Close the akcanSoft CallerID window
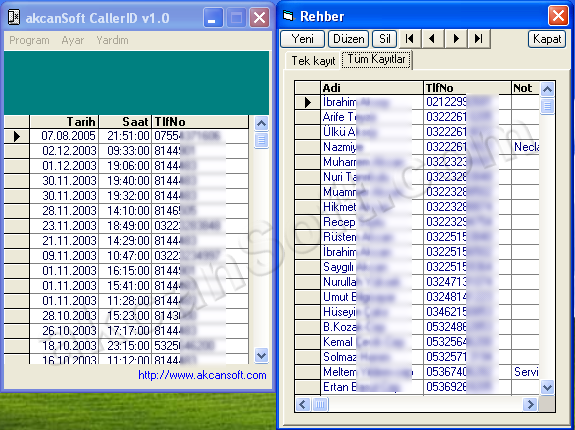 pos(260,18)
